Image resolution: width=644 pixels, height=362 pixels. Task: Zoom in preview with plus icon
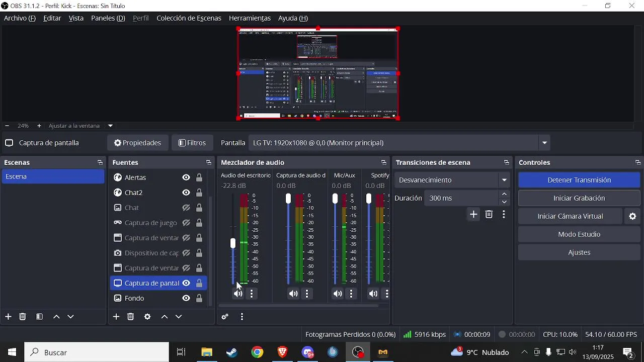click(x=39, y=126)
